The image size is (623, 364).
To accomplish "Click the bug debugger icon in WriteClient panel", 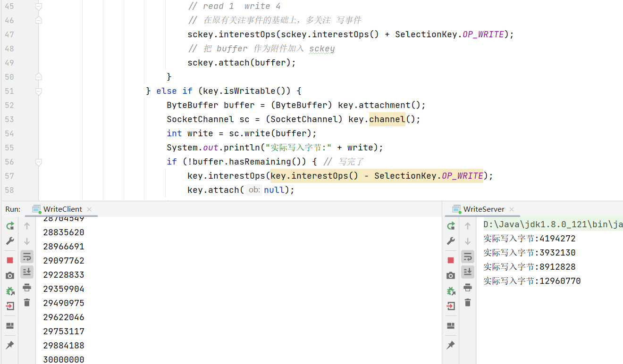I will point(10,291).
